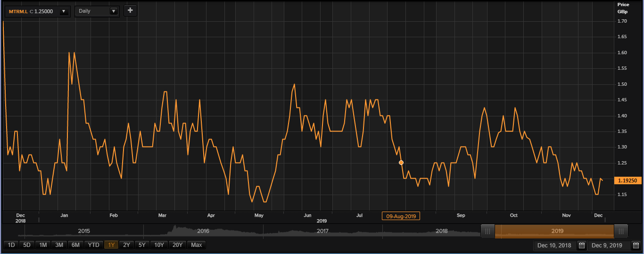Select the YTD time range

point(94,245)
